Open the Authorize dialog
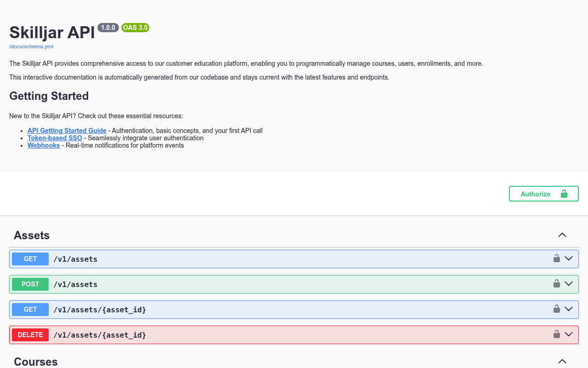 pyautogui.click(x=544, y=194)
